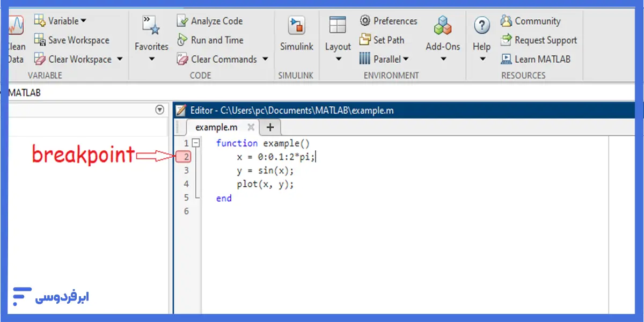Expand the Clear Commands dropdown arrow
This screenshot has height=322, width=644.
[x=265, y=60]
